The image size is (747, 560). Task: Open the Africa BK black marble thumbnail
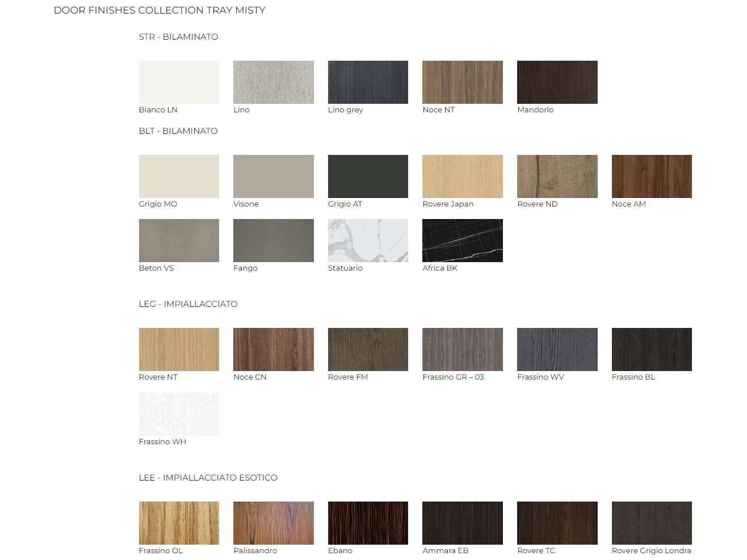[x=462, y=241]
